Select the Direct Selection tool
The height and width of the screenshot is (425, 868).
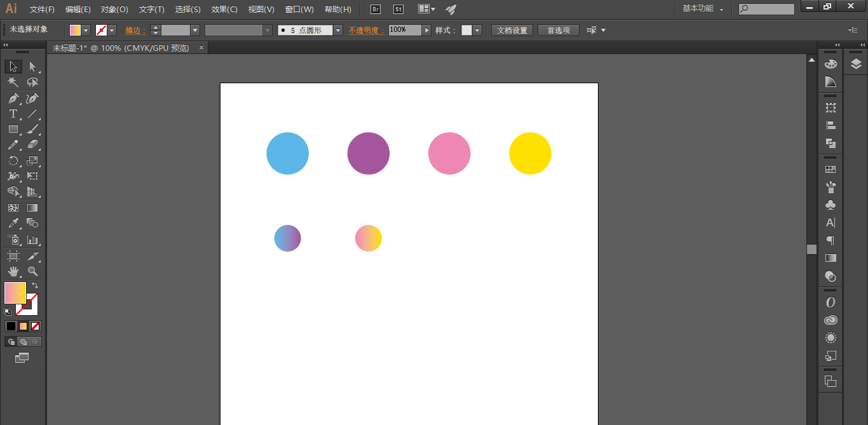pos(32,67)
